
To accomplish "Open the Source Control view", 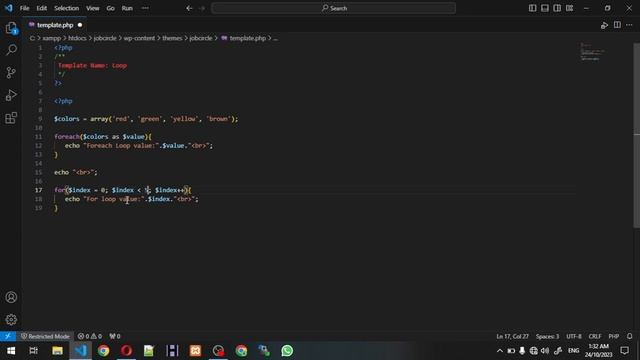I will 11,73.
